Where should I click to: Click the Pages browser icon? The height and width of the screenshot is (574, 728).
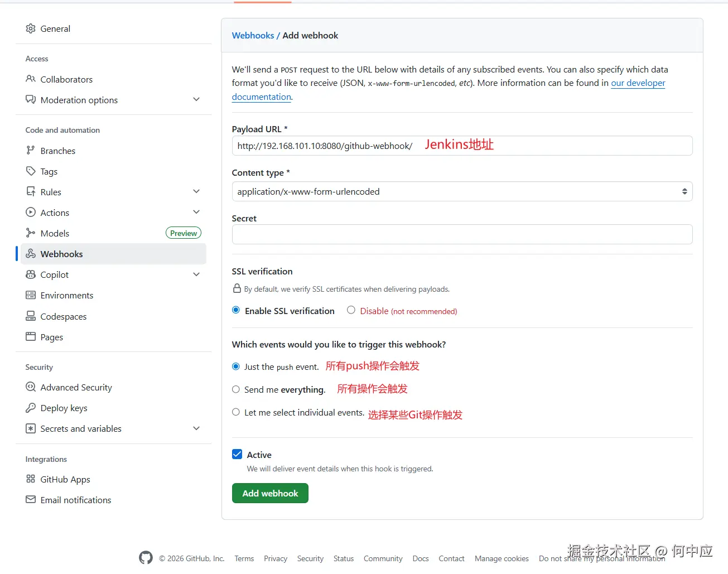31,337
